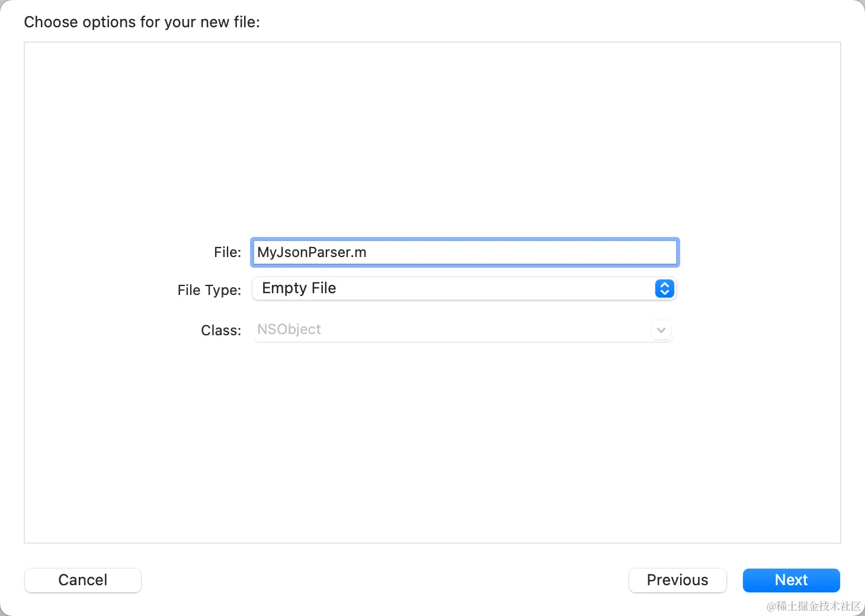Click the empty panel area above the File row

point(432,136)
